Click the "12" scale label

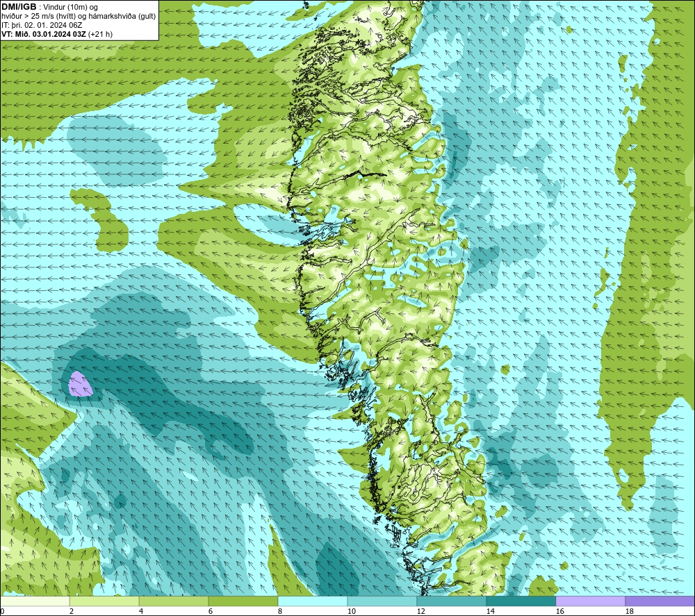pos(420,612)
